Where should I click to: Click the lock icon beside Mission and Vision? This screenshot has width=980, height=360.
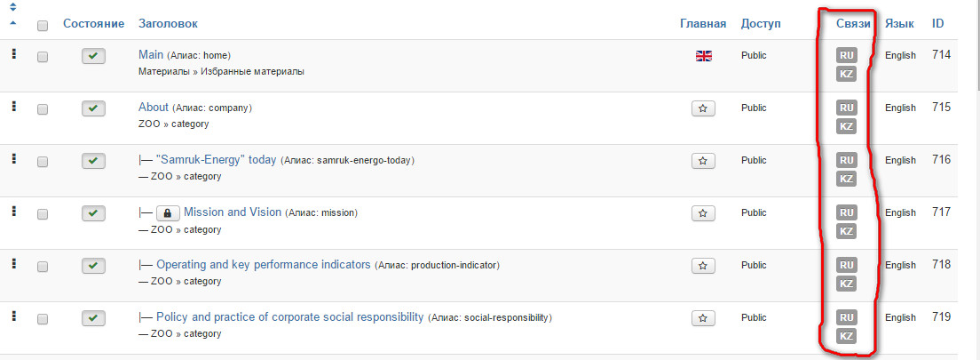point(167,213)
